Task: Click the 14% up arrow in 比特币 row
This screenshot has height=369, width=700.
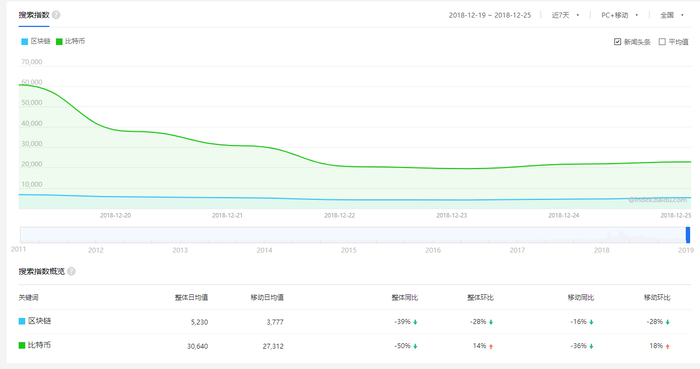Action: (491, 346)
